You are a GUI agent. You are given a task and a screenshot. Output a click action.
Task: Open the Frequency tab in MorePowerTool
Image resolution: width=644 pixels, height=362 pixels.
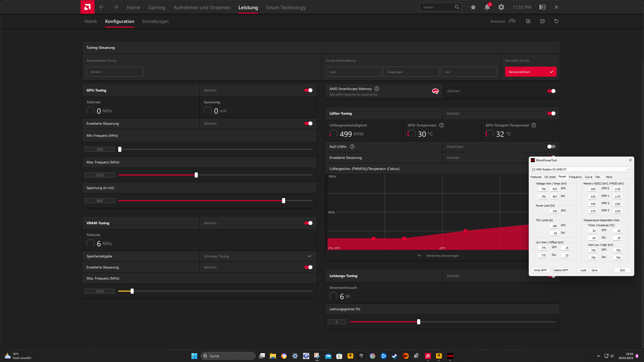[575, 177]
